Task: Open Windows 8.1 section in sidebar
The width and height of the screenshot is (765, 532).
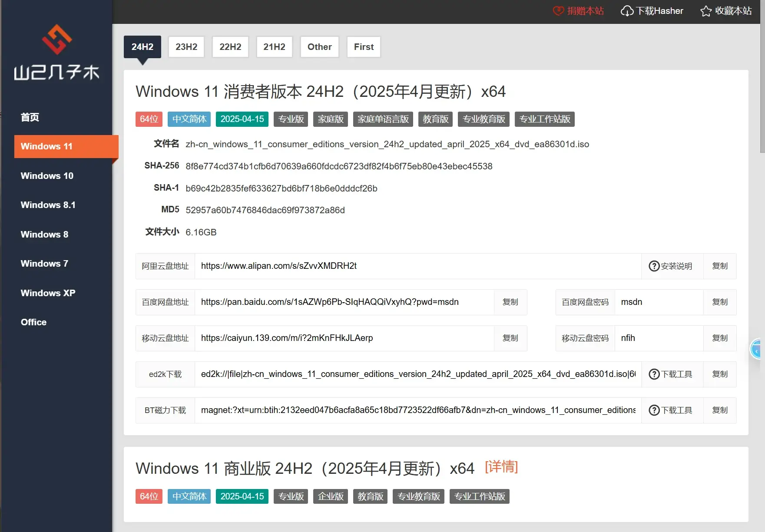Action: click(48, 205)
